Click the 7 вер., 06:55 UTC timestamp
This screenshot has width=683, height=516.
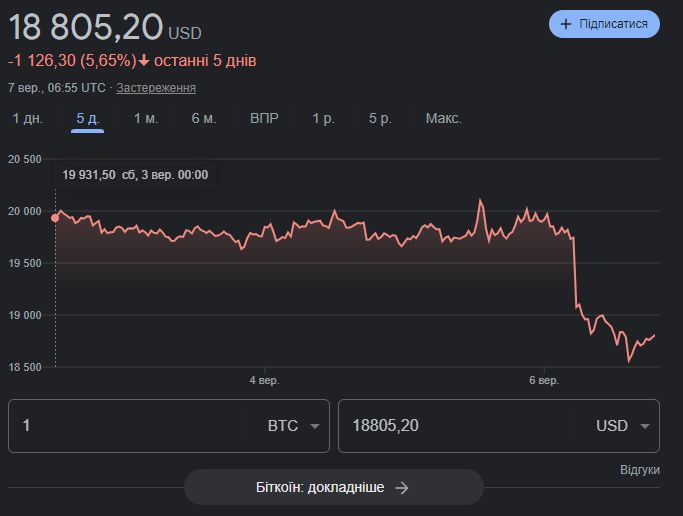57,88
